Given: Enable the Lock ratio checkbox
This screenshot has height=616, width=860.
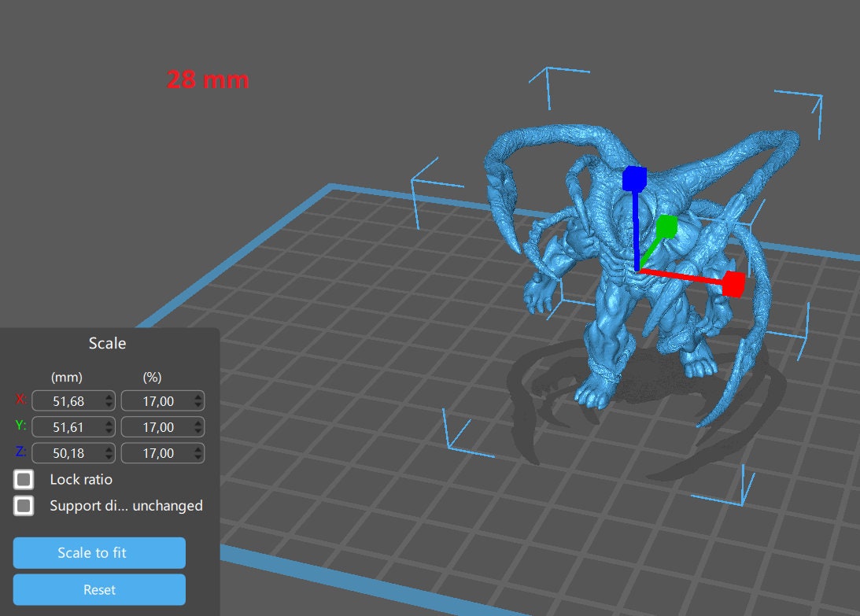Looking at the screenshot, I should (24, 479).
